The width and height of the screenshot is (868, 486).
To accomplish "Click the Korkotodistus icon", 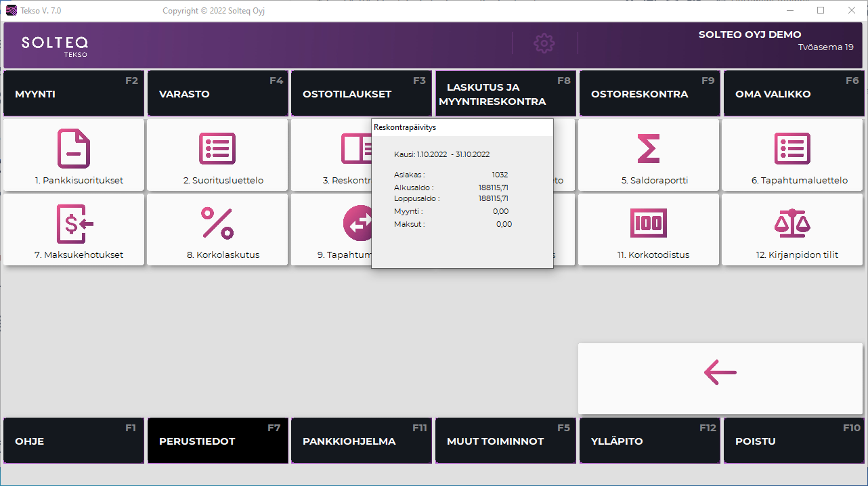I will pyautogui.click(x=648, y=223).
